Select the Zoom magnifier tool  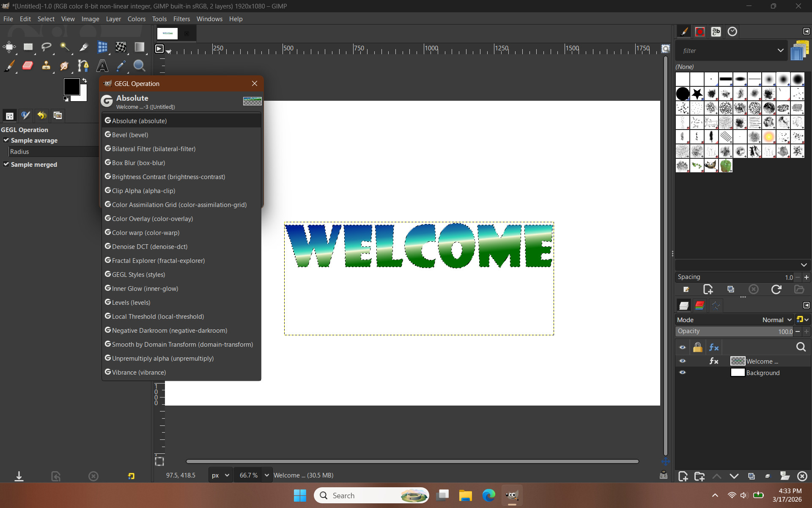[x=139, y=66]
